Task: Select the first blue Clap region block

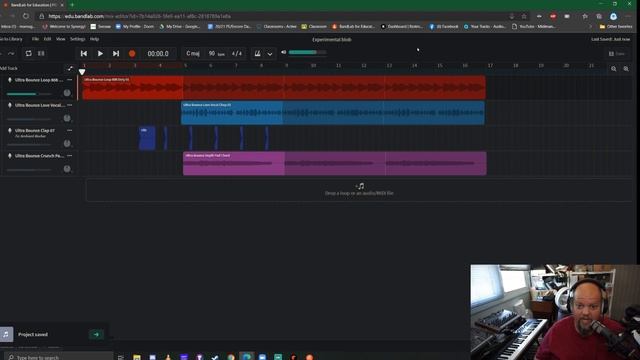Action: click(147, 138)
